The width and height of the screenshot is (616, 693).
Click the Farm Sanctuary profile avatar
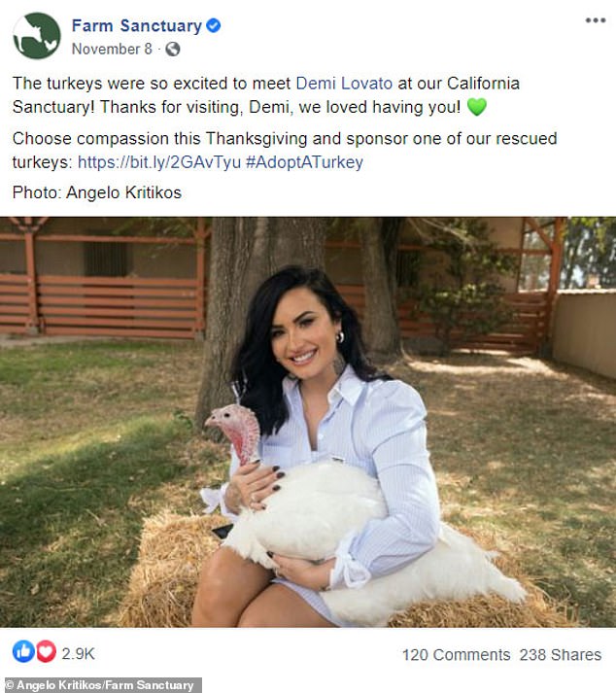pos(36,36)
